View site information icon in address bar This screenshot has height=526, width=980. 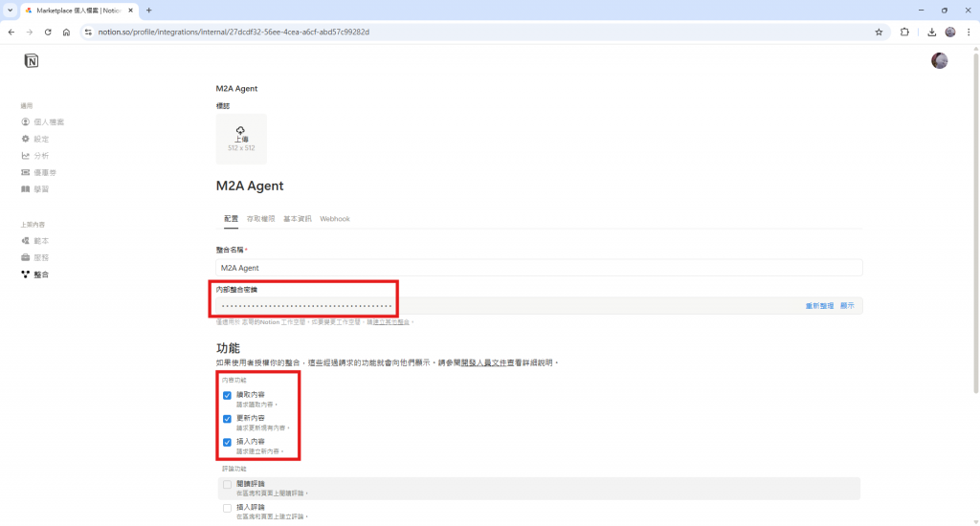click(x=88, y=32)
